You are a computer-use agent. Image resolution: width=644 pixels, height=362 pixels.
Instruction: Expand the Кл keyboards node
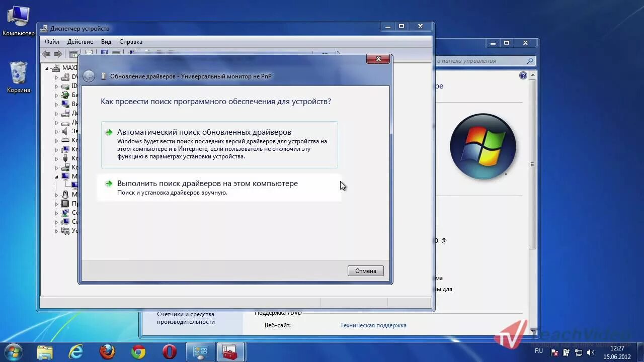click(x=57, y=140)
